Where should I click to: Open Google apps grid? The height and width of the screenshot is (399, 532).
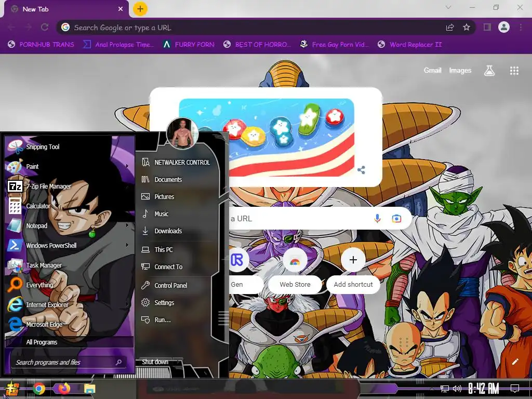[514, 71]
